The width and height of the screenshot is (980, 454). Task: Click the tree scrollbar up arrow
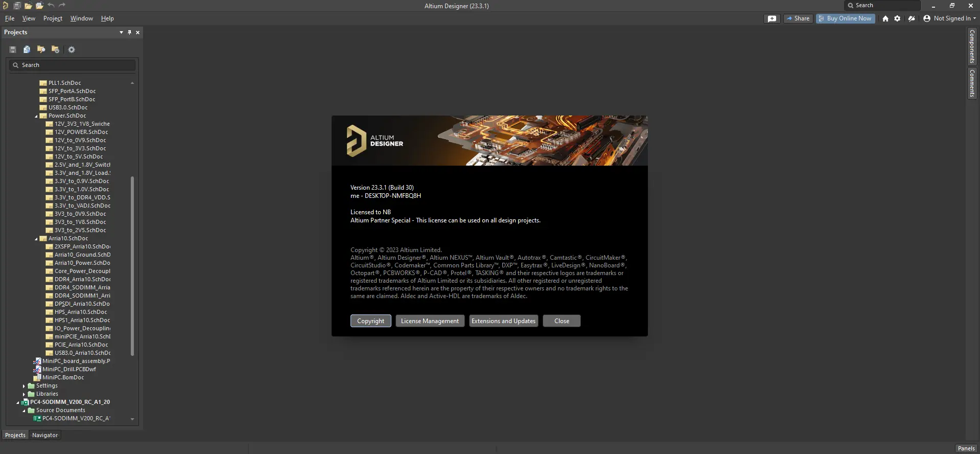click(x=132, y=83)
